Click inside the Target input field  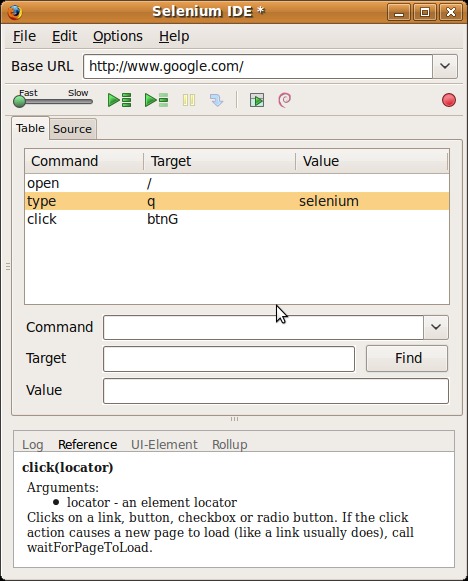pyautogui.click(x=229, y=359)
